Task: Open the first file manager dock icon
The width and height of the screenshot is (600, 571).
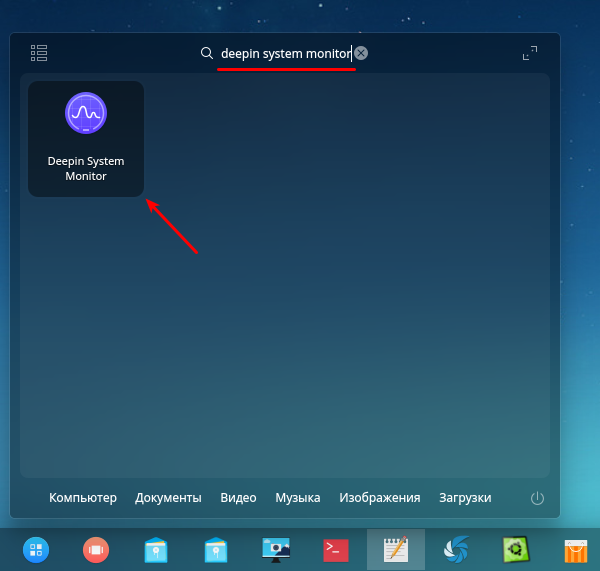Action: click(x=156, y=550)
